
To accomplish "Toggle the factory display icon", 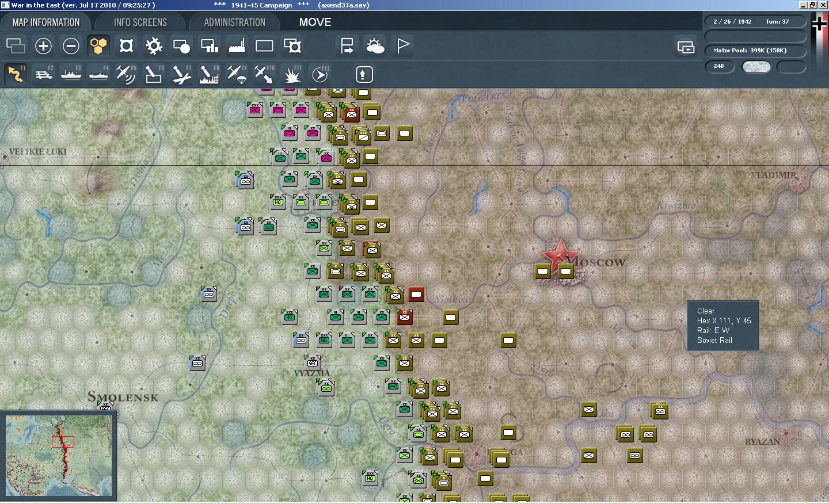I will click(x=237, y=45).
